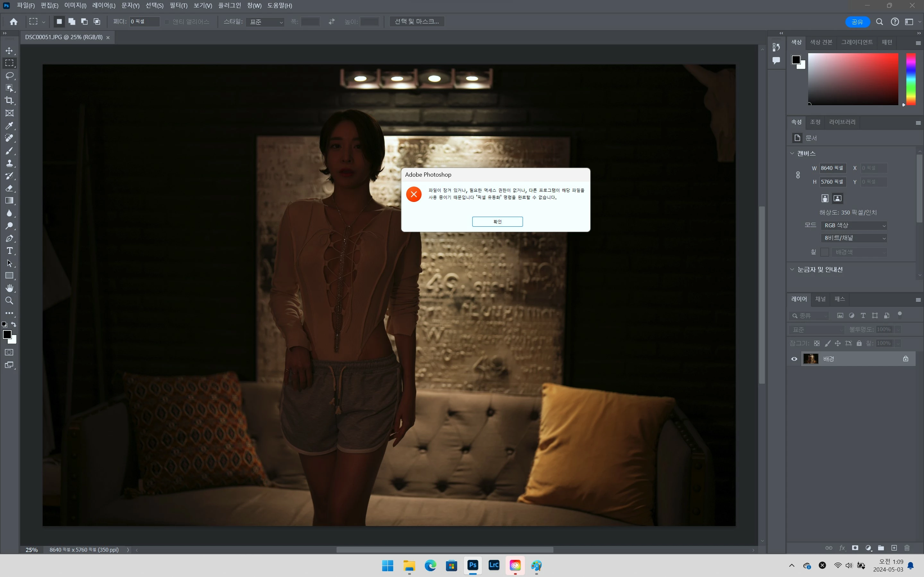Select the Horizontal Type tool
924x577 pixels.
(10, 251)
